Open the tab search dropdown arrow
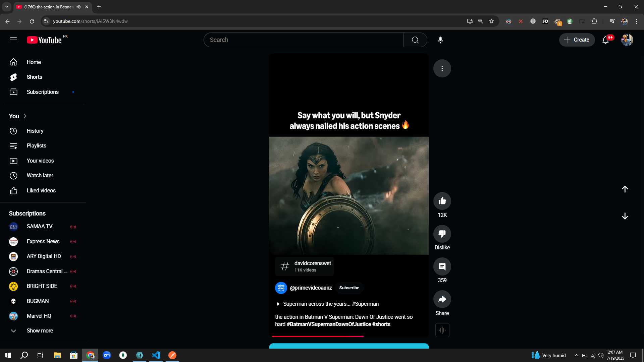 click(x=7, y=7)
